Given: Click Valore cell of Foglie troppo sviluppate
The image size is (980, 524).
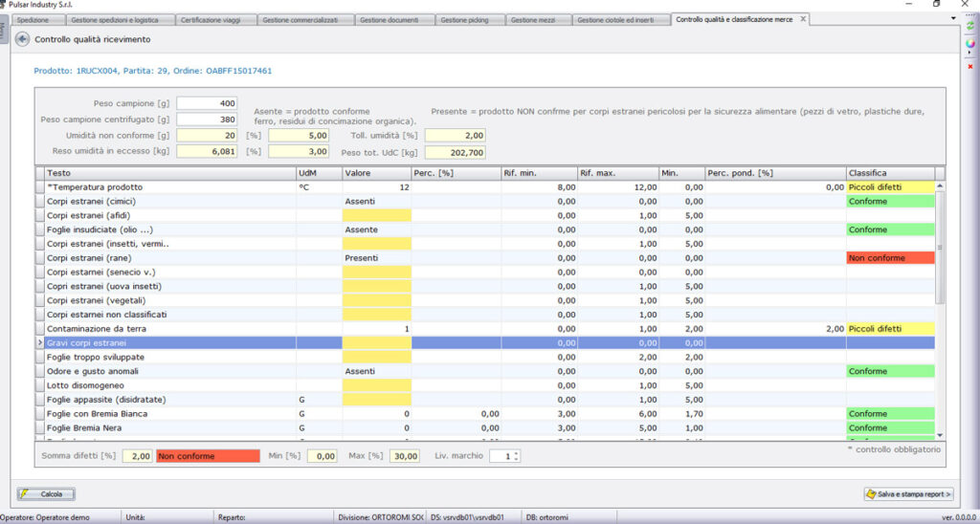Looking at the screenshot, I should tap(377, 358).
